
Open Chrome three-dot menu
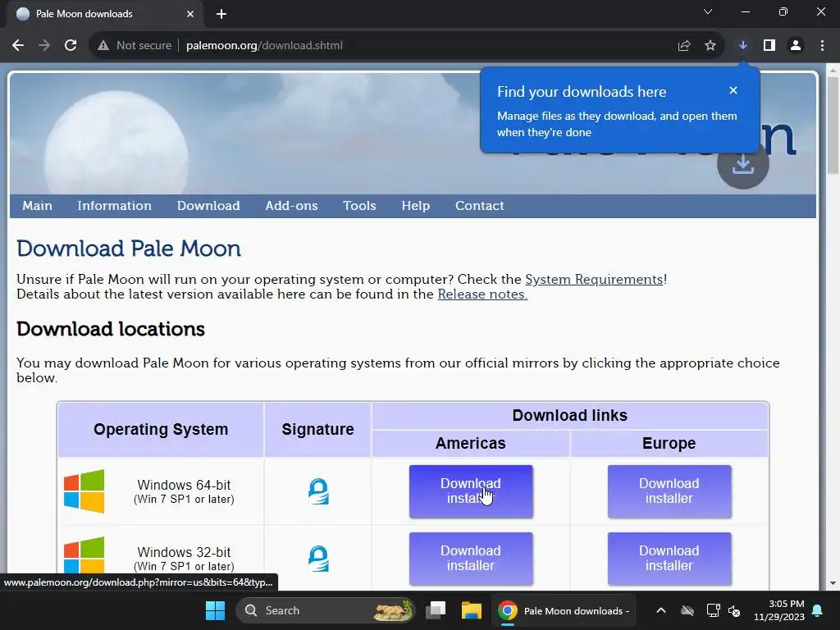point(822,46)
